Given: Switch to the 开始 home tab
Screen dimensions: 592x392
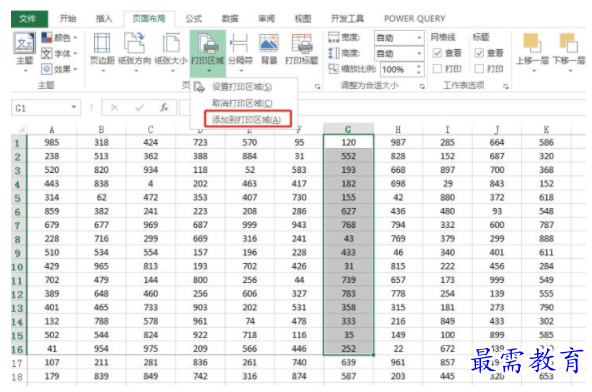Looking at the screenshot, I should pos(68,19).
